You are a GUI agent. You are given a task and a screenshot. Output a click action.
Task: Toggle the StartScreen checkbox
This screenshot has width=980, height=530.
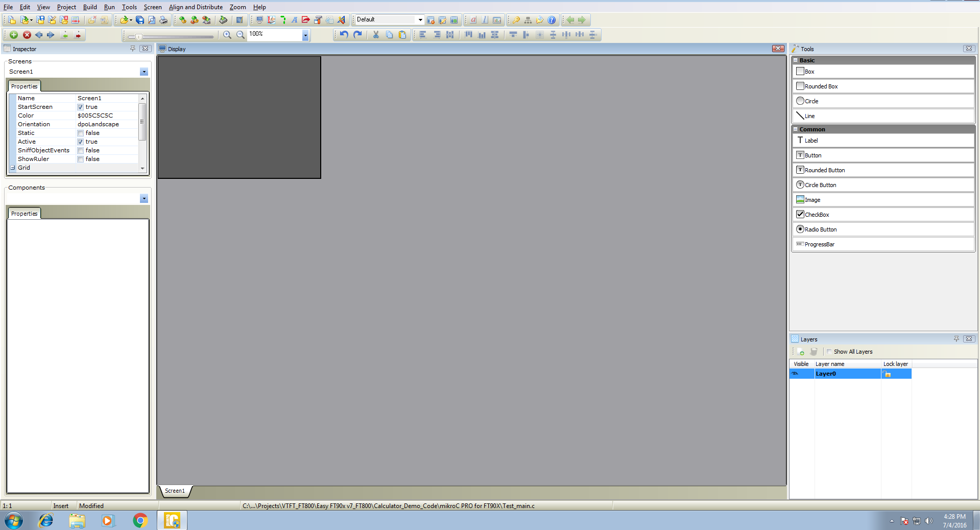(x=81, y=107)
